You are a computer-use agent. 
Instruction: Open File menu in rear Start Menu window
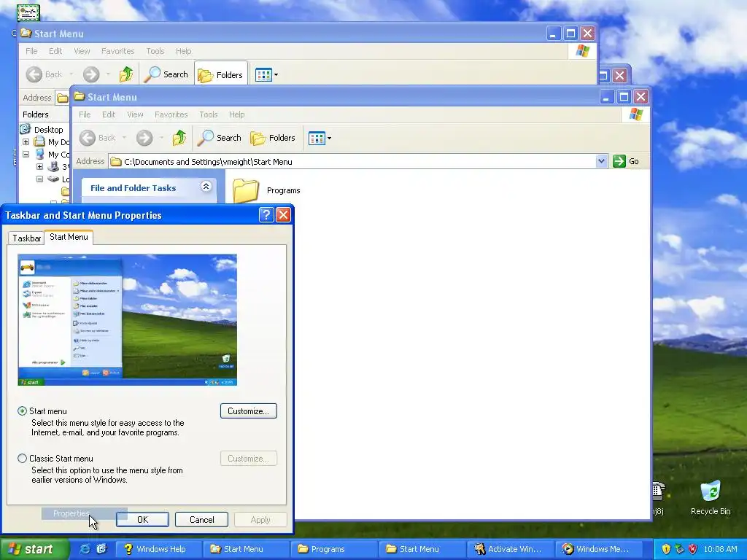31,51
